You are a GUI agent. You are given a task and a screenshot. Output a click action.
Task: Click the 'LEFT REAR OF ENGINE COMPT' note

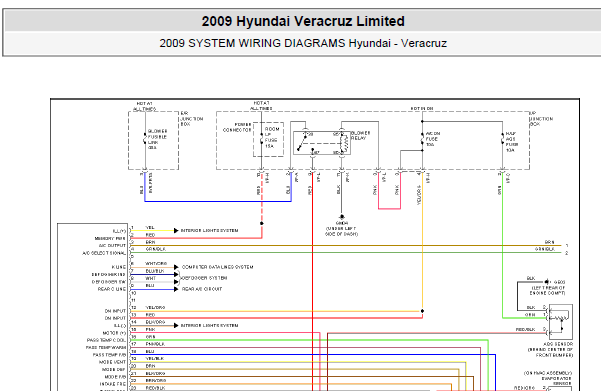(x=548, y=290)
